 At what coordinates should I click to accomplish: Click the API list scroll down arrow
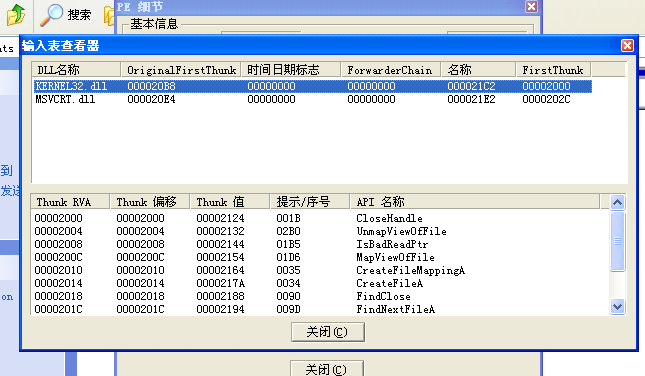click(x=617, y=306)
